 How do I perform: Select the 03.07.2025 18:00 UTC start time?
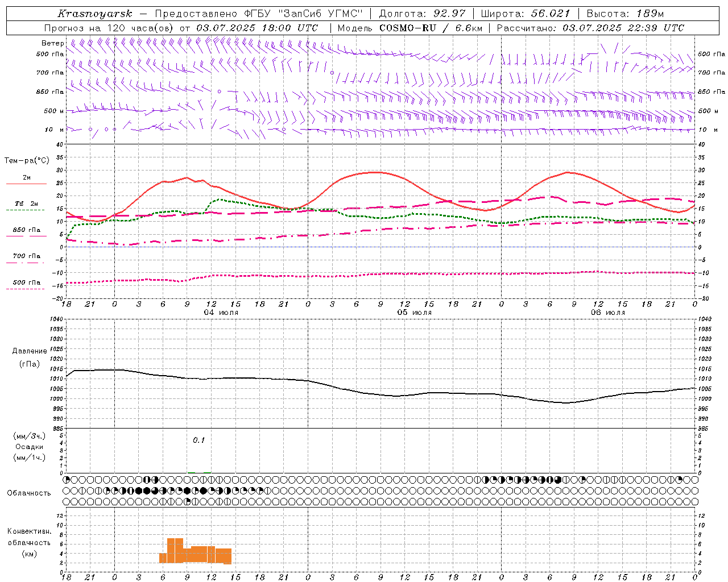(x=257, y=28)
